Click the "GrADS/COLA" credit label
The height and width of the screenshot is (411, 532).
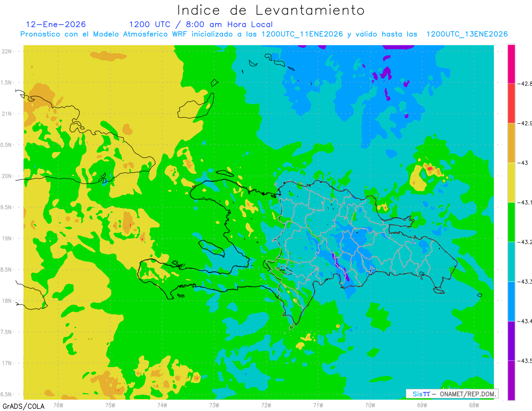point(23,406)
